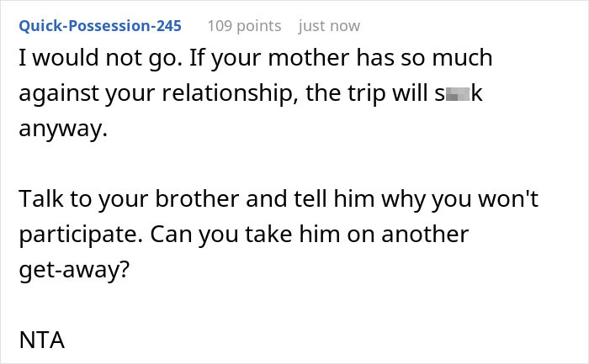589x364 pixels.
Task: Click the 109 points score
Action: tap(244, 25)
